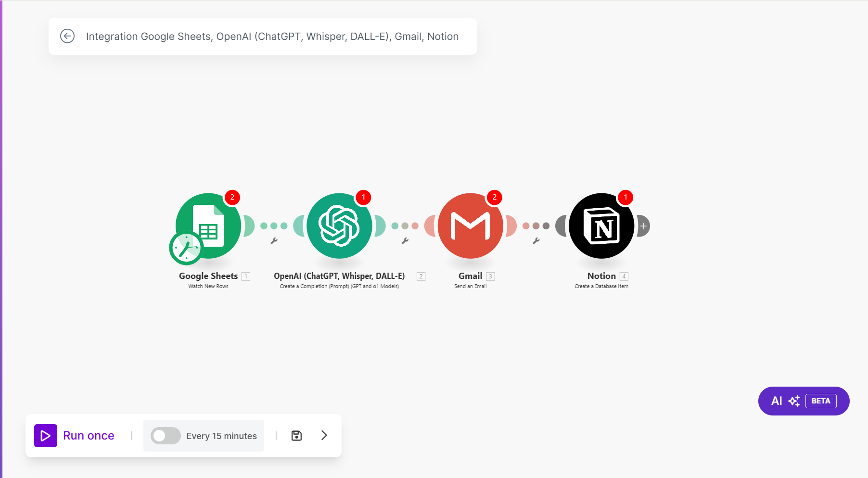
Task: Open the Gmail module
Action: [471, 226]
